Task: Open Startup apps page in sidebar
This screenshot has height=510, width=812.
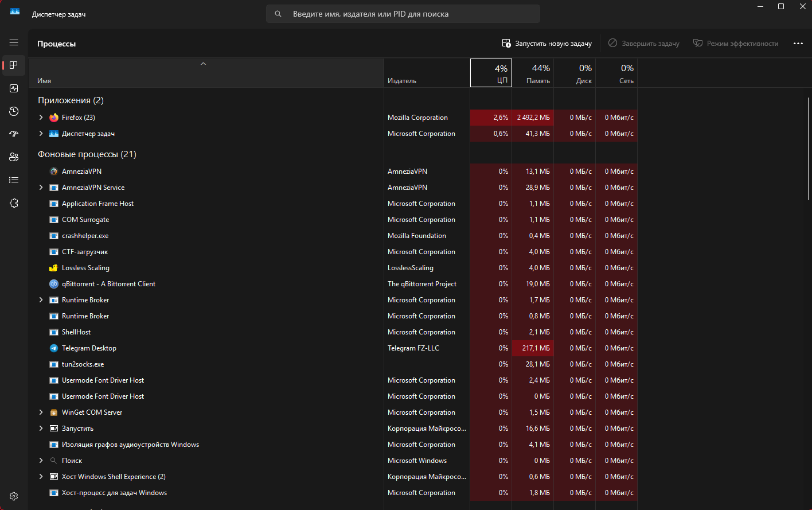Action: pyautogui.click(x=14, y=134)
